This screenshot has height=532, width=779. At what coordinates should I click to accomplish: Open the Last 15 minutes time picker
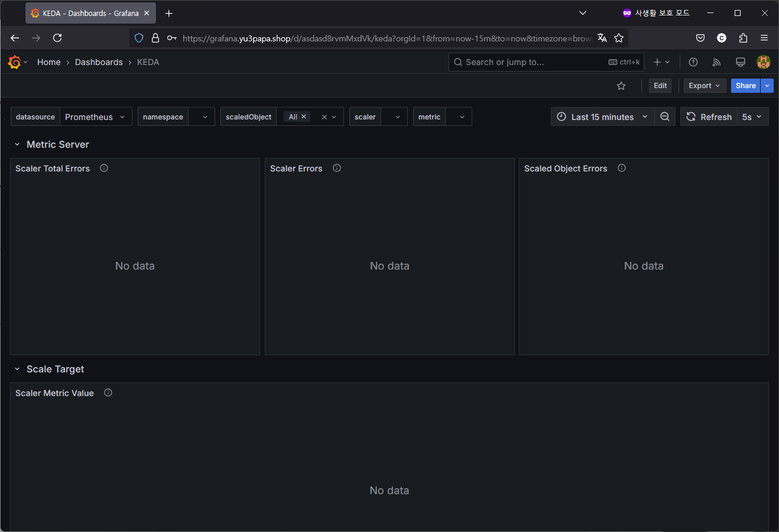coord(602,117)
